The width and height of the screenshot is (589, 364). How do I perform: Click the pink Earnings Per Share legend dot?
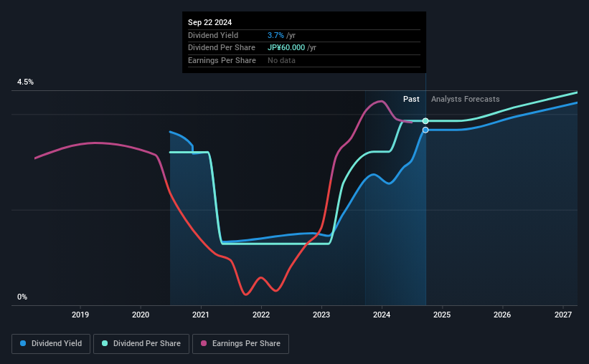[x=204, y=343]
